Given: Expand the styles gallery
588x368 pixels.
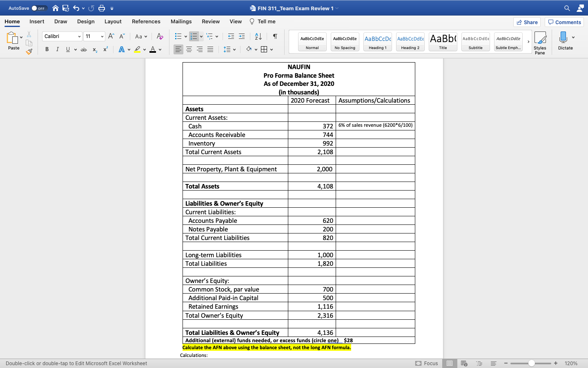Looking at the screenshot, I should click(528, 42).
